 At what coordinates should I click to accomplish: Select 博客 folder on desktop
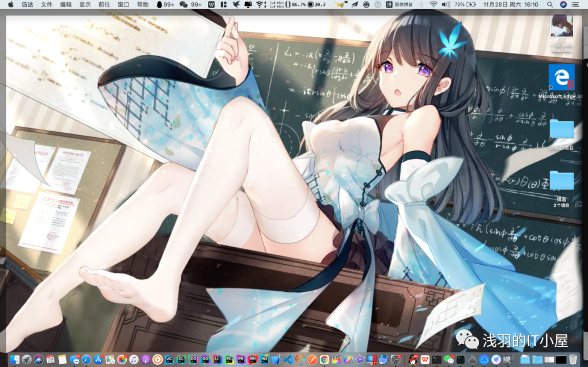coord(561,181)
